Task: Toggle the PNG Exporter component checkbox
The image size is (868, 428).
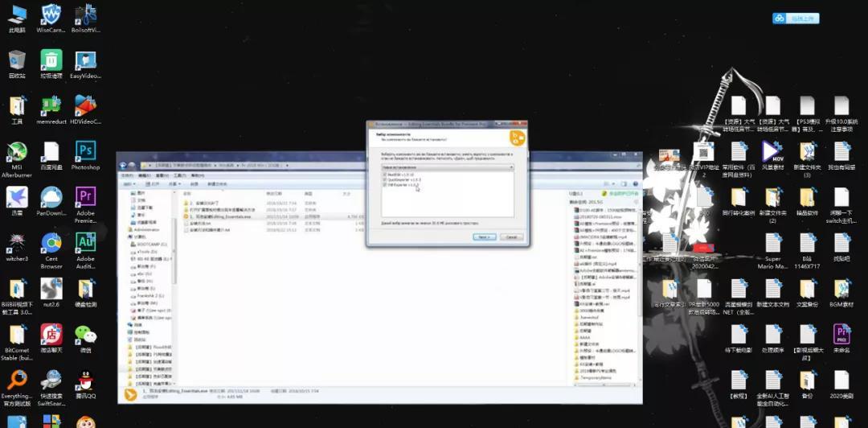Action: [x=384, y=185]
